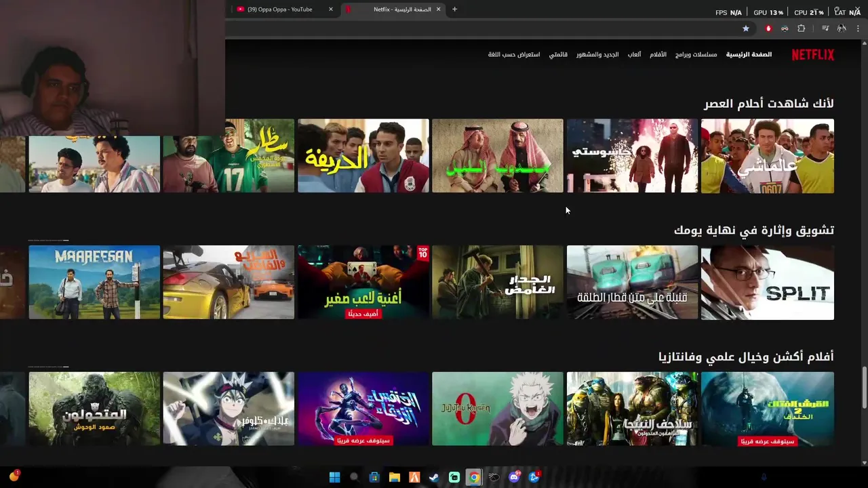The width and height of the screenshot is (868, 488).
Task: Open the mint-green Streamlabs taskbar icon
Action: [454, 477]
